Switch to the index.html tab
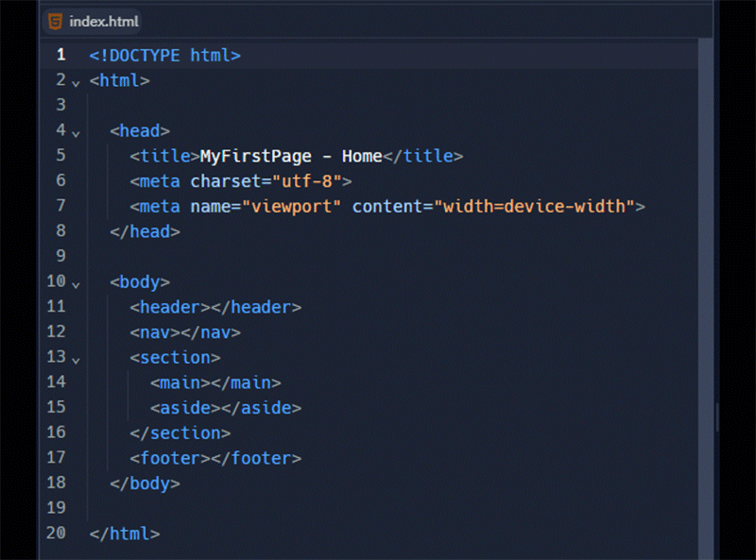 pyautogui.click(x=92, y=21)
